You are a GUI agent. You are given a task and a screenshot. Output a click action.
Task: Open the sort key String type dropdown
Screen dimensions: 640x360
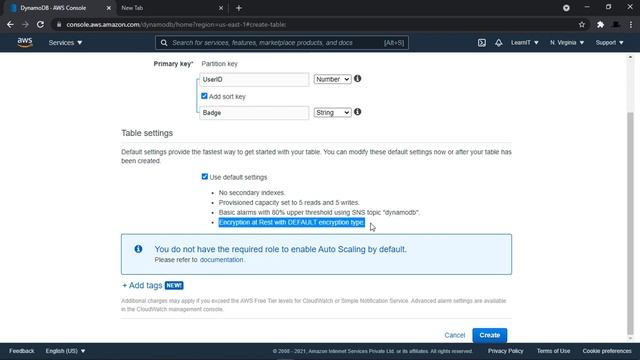pos(332,112)
